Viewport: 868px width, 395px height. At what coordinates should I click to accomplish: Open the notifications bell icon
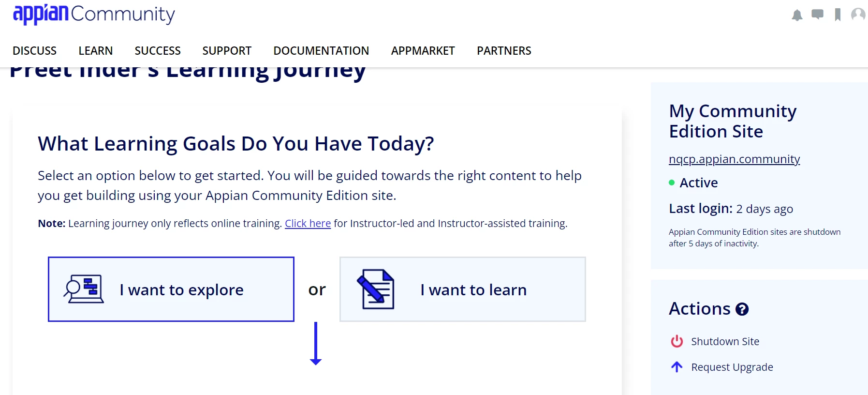click(x=797, y=15)
